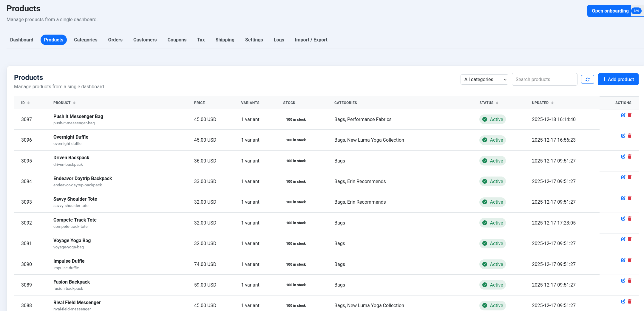Click the 2025-12-17 17:23:05 updated timestamp
This screenshot has width=644, height=311.
[554, 223]
